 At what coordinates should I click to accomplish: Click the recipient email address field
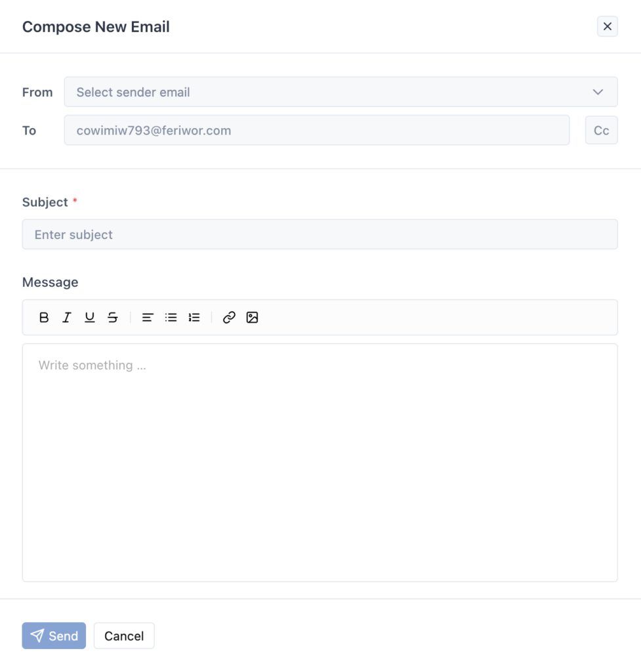(316, 130)
